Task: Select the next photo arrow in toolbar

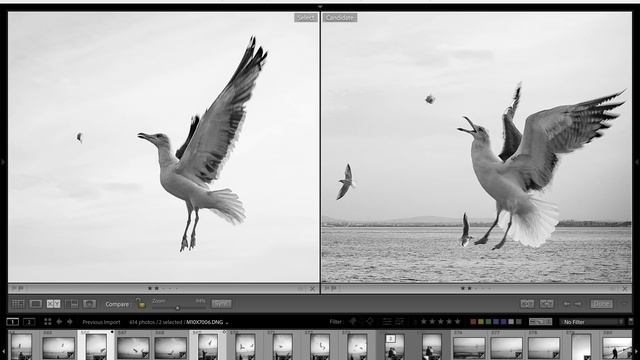Action: coord(578,304)
